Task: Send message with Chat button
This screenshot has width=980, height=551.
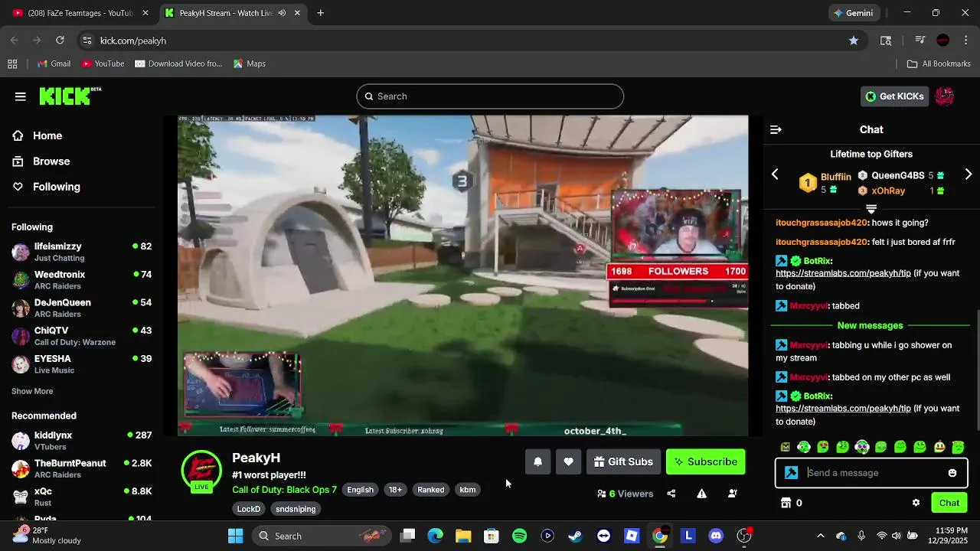Action: coord(949,503)
